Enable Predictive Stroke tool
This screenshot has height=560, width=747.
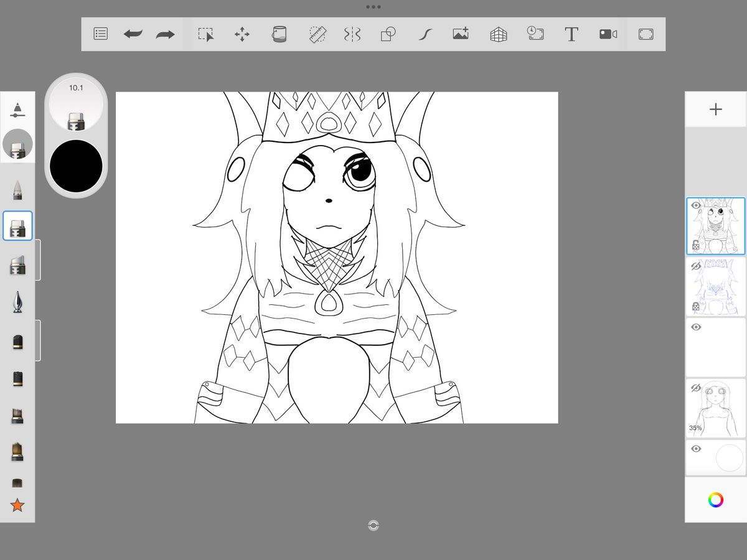pos(425,34)
